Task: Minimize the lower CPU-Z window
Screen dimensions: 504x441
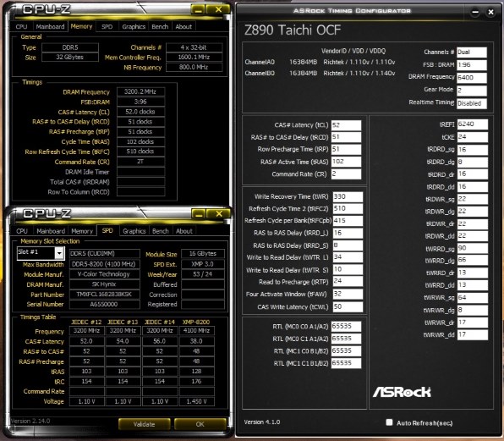Action: click(x=199, y=213)
